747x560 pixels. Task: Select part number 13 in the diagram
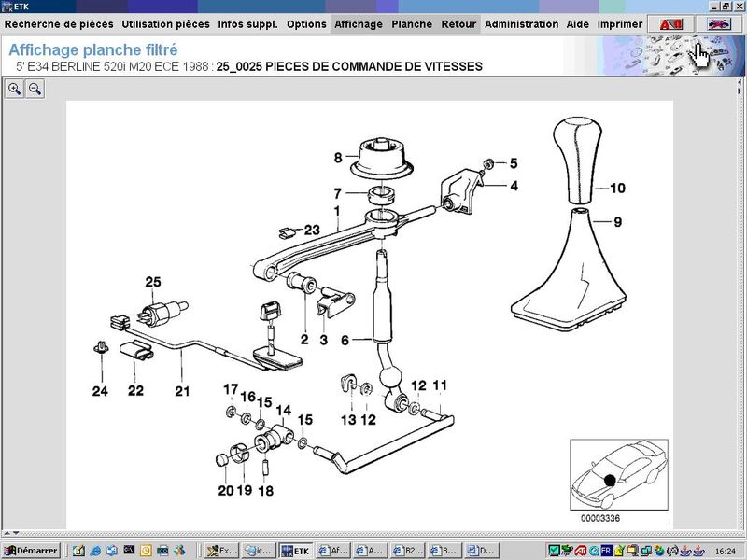(348, 419)
